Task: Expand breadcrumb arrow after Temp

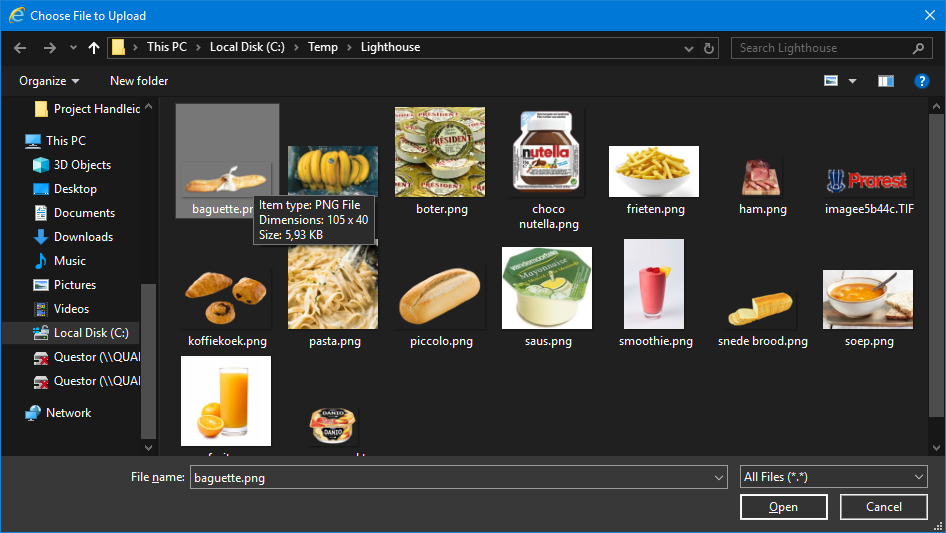Action: pos(349,48)
